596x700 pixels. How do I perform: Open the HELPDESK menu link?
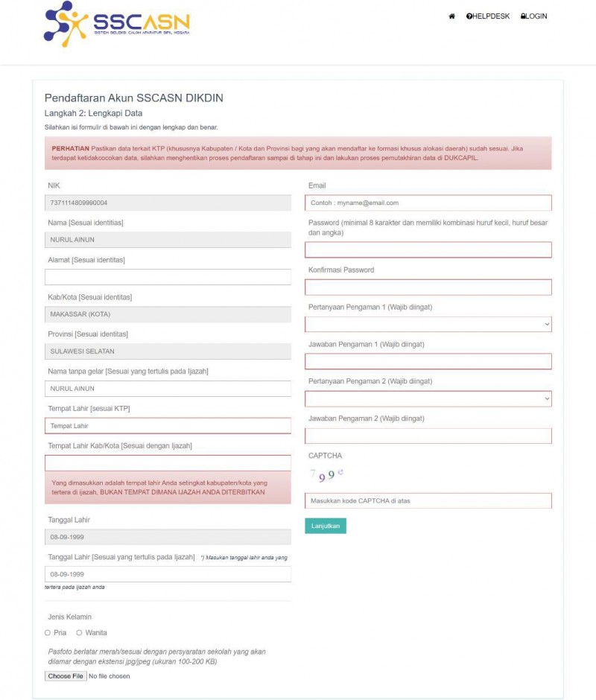(488, 16)
